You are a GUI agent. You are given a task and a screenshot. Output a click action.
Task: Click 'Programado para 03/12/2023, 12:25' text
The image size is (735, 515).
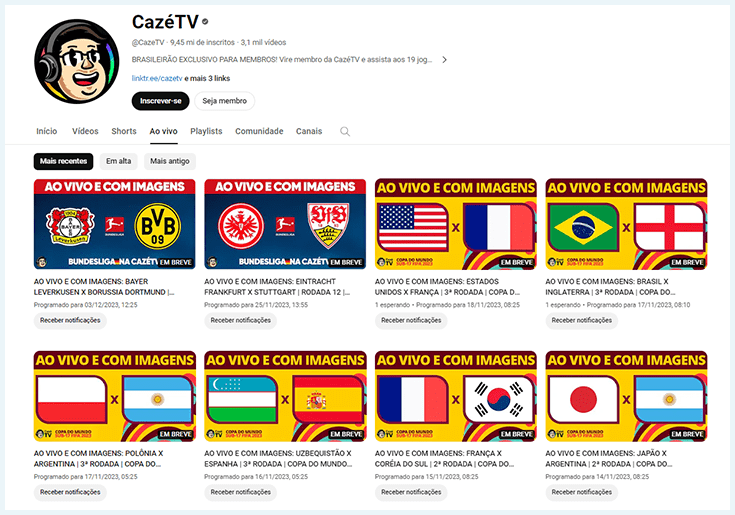point(86,305)
